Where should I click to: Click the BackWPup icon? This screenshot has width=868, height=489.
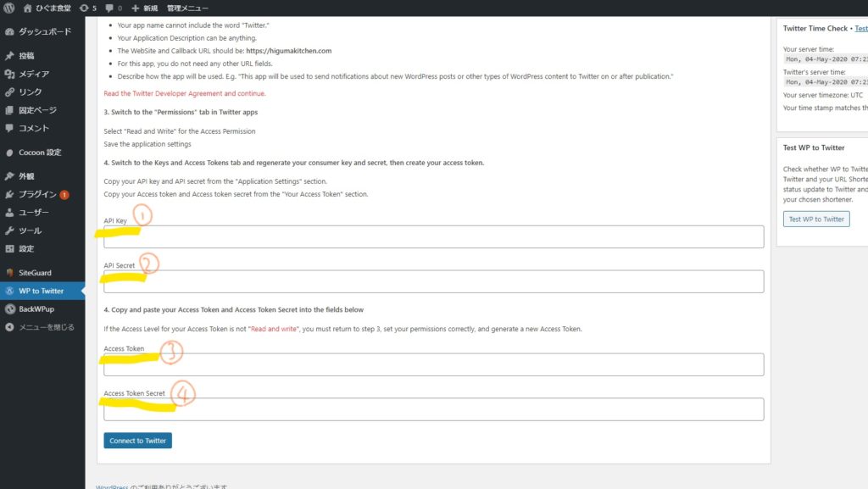(x=9, y=308)
